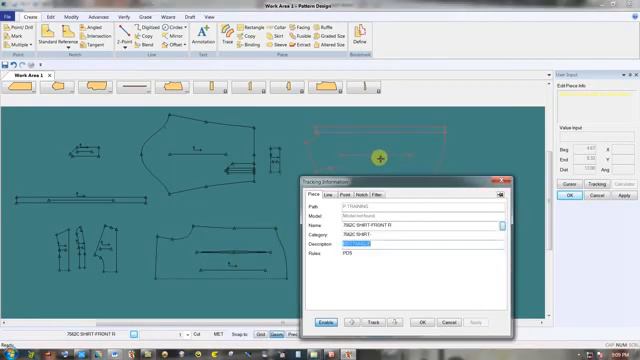Toggle Geom snap option in status bar

[x=276, y=334]
